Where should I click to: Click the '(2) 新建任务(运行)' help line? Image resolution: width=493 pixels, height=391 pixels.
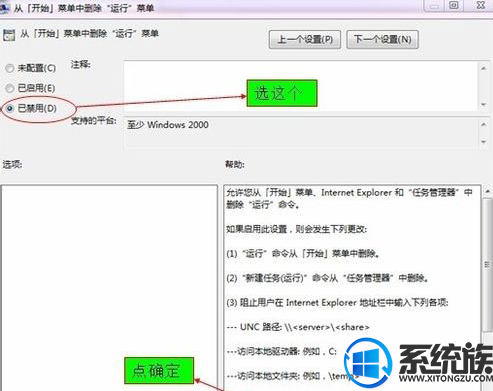[327, 278]
